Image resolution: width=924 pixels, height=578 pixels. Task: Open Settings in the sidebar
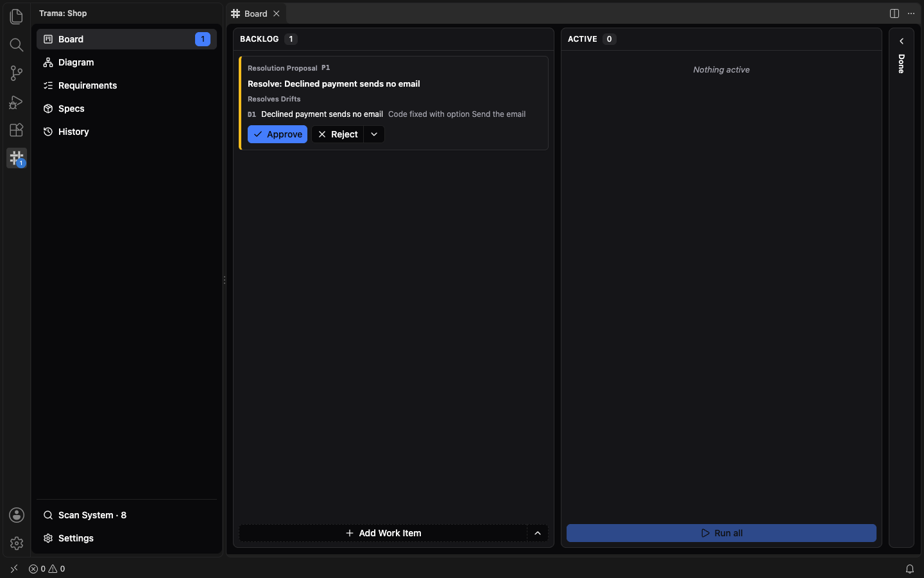click(126, 538)
